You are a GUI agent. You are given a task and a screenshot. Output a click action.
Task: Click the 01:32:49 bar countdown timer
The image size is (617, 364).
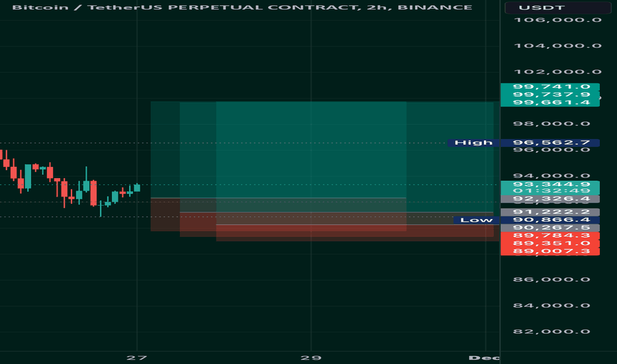(x=550, y=191)
